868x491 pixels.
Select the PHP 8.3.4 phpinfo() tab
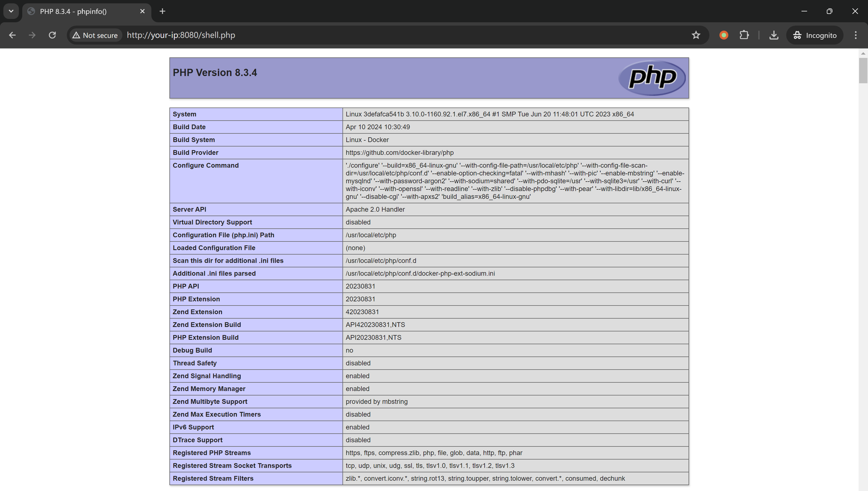(x=73, y=11)
